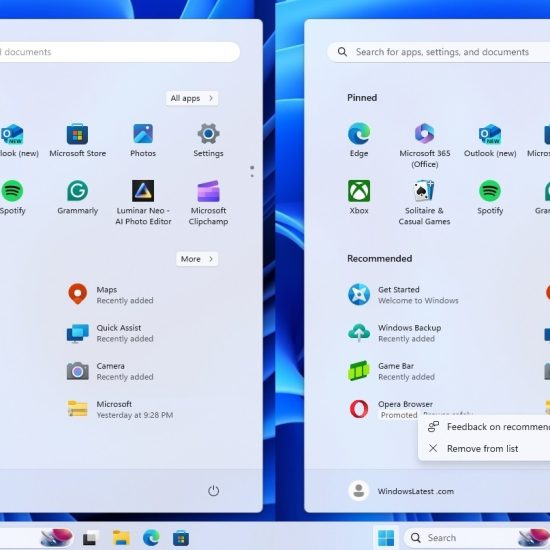Open Spotify beside Solitaire & Casual Games
The height and width of the screenshot is (550, 550).
490,197
